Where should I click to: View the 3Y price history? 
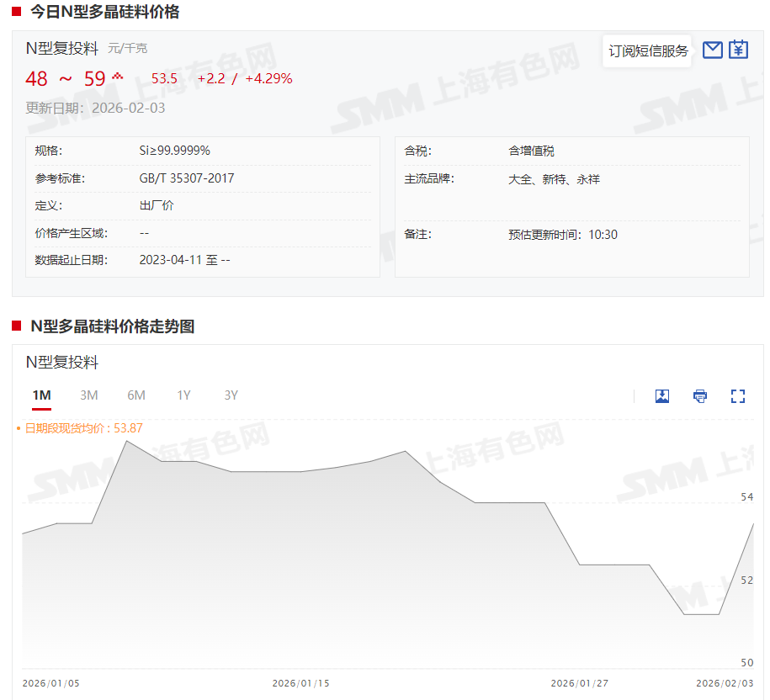click(231, 395)
